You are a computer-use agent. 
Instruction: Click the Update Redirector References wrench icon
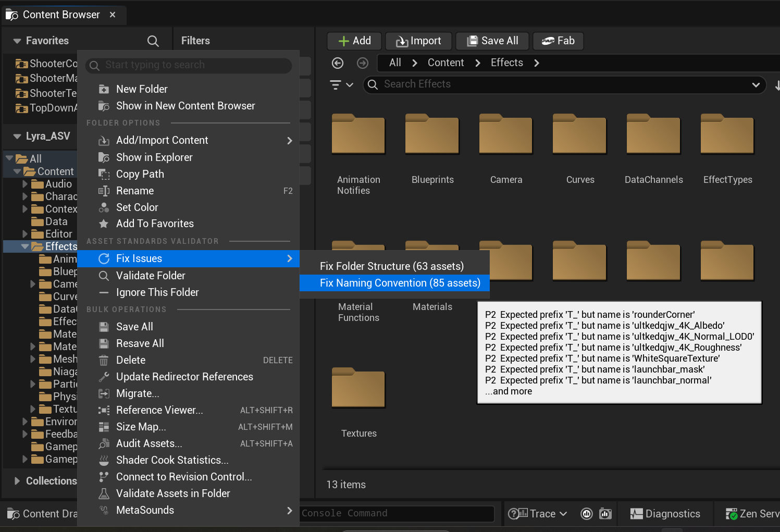coord(104,377)
